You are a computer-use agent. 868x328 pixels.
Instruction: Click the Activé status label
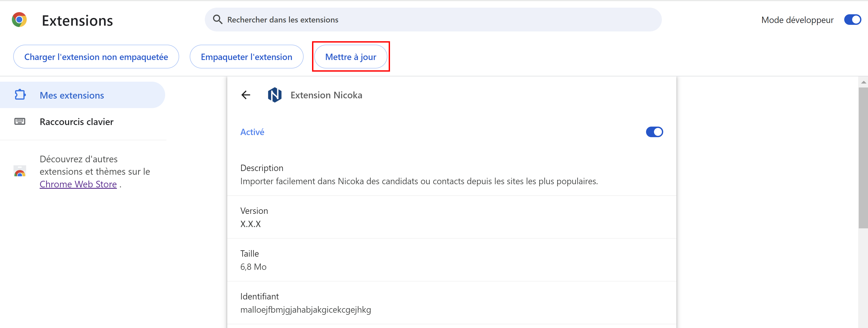coord(252,132)
